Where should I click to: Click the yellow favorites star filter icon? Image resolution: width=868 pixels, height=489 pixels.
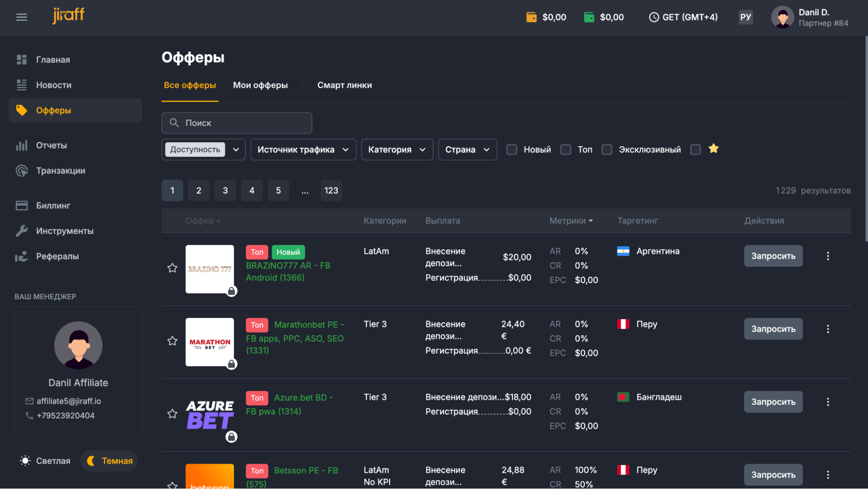713,149
